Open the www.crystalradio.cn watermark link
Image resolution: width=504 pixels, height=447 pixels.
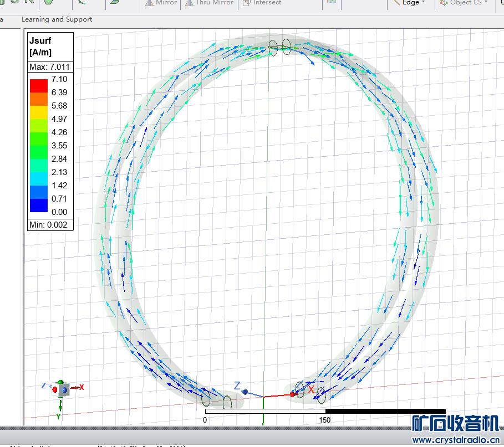click(x=456, y=440)
